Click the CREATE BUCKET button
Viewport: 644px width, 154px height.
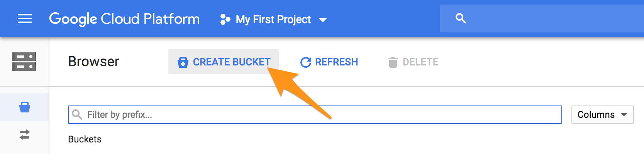pyautogui.click(x=223, y=62)
